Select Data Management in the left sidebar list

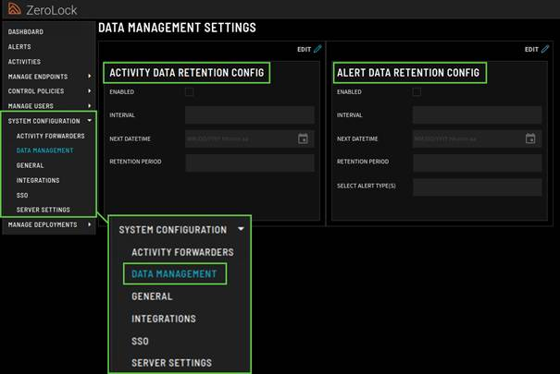click(x=45, y=151)
